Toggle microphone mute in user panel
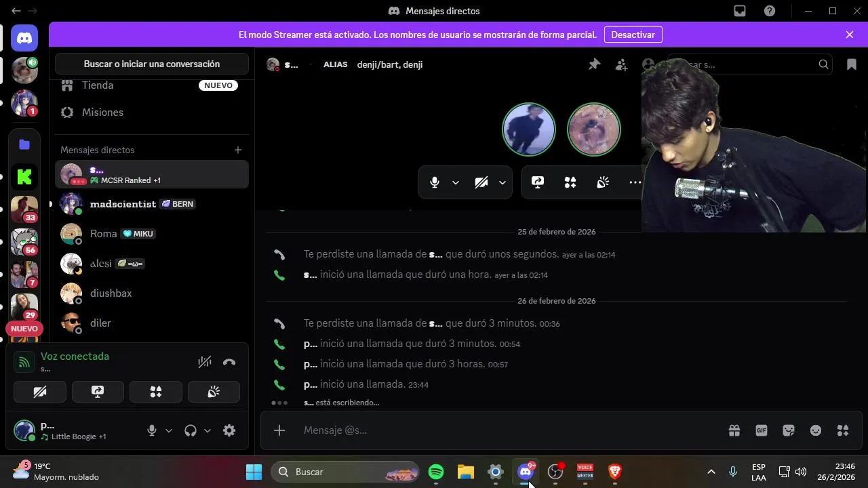The height and width of the screenshot is (488, 868). (152, 430)
